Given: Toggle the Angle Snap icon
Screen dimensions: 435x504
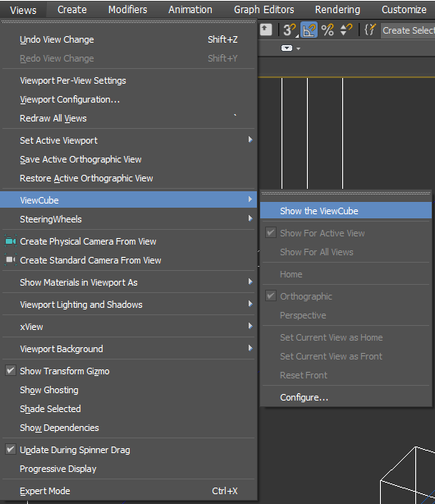Looking at the screenshot, I should 309,30.
